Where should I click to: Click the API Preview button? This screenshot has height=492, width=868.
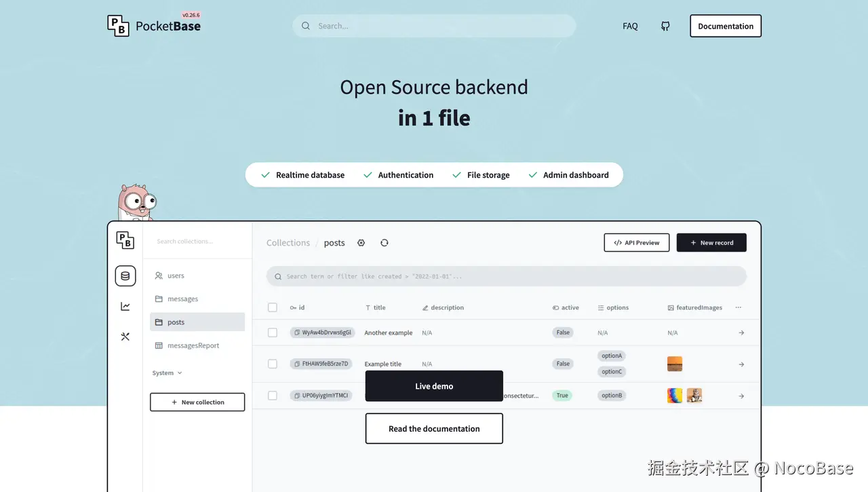coord(637,243)
